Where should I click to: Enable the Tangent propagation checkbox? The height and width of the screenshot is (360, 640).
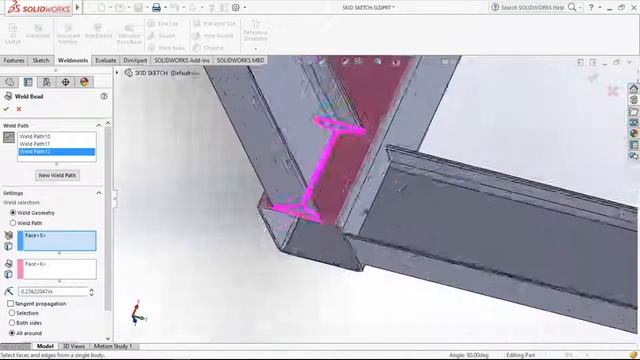click(10, 304)
